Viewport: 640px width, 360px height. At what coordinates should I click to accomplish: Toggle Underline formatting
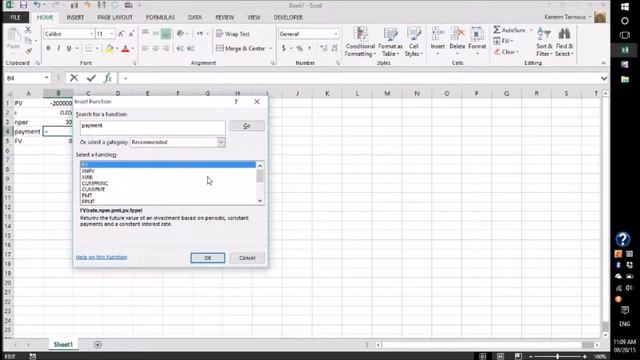[69, 49]
